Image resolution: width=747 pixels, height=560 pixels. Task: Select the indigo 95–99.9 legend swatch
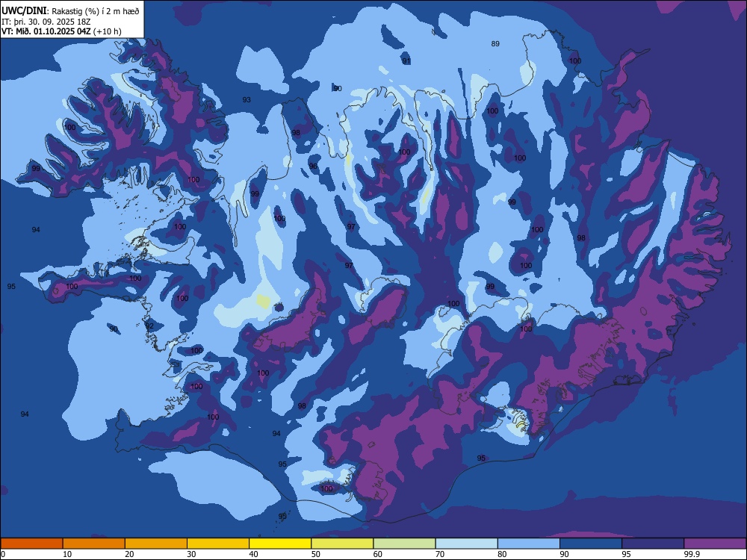pos(653,544)
